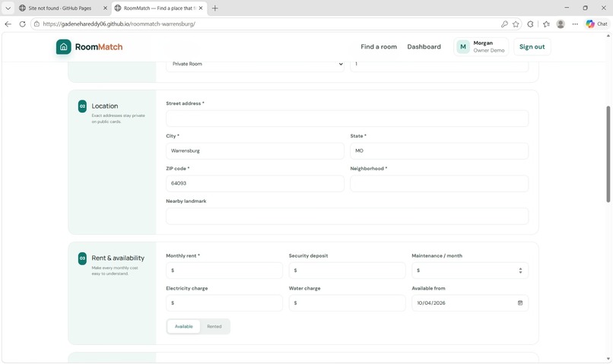The width and height of the screenshot is (613, 364).
Task: Open the Private Room dropdown
Action: point(255,64)
